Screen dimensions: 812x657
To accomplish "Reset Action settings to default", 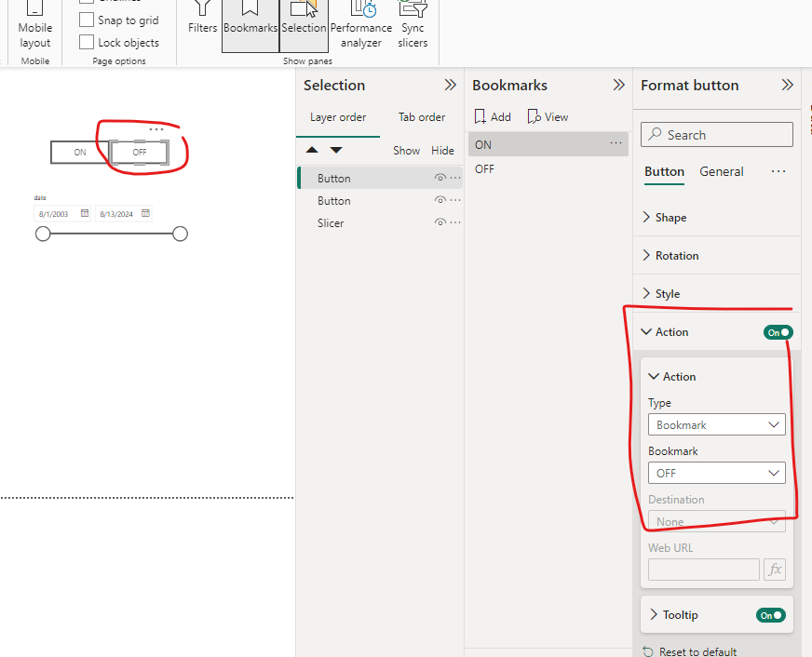I will click(x=690, y=651).
